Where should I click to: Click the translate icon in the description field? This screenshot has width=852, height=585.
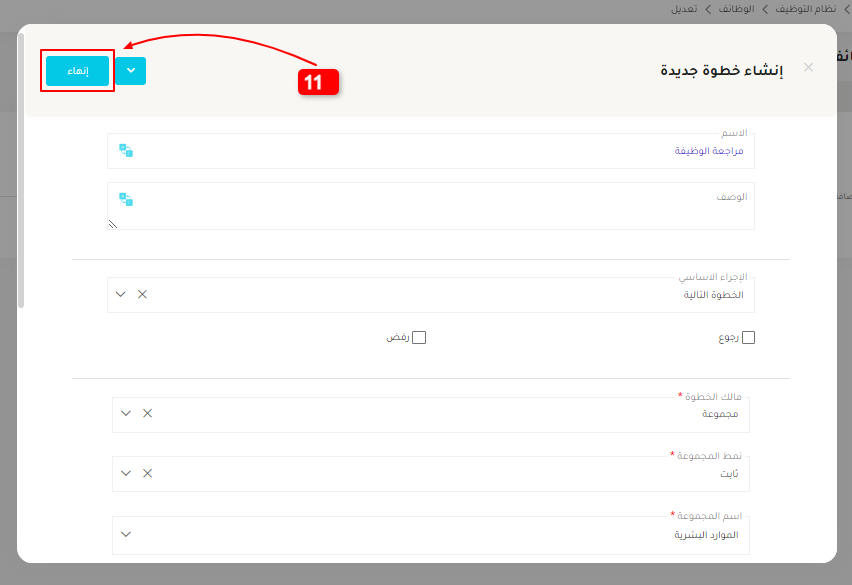coord(126,199)
